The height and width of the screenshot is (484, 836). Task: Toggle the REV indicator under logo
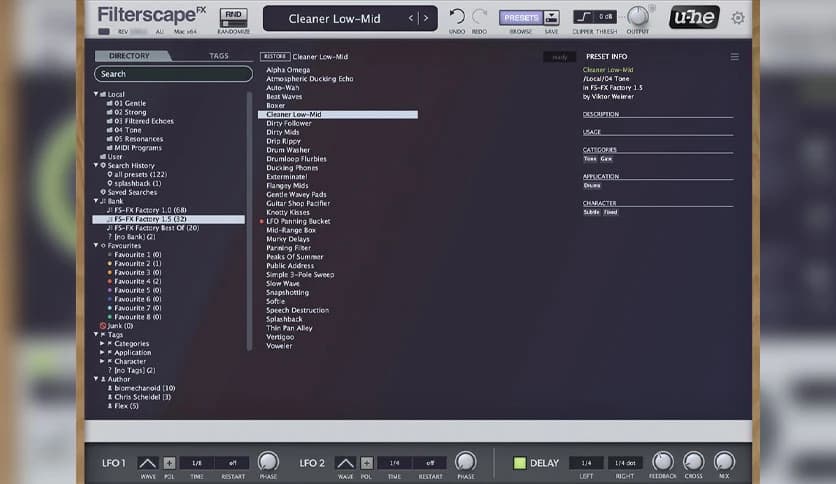click(104, 31)
